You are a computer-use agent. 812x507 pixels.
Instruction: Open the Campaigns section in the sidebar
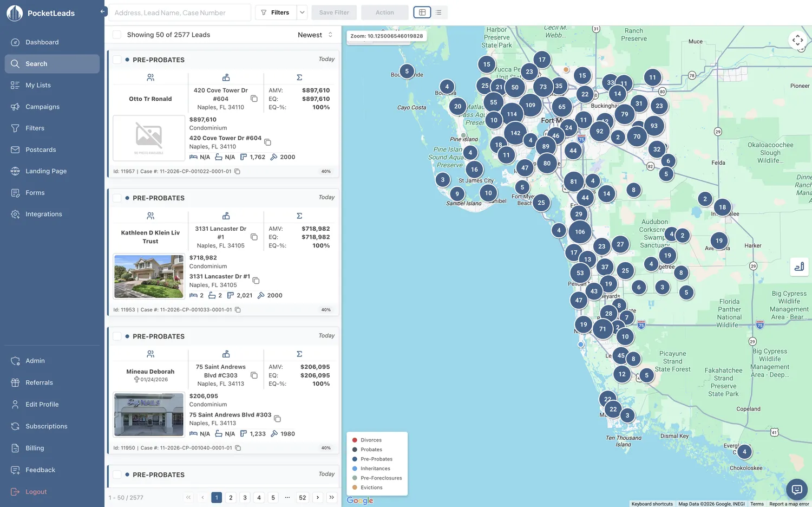point(42,106)
